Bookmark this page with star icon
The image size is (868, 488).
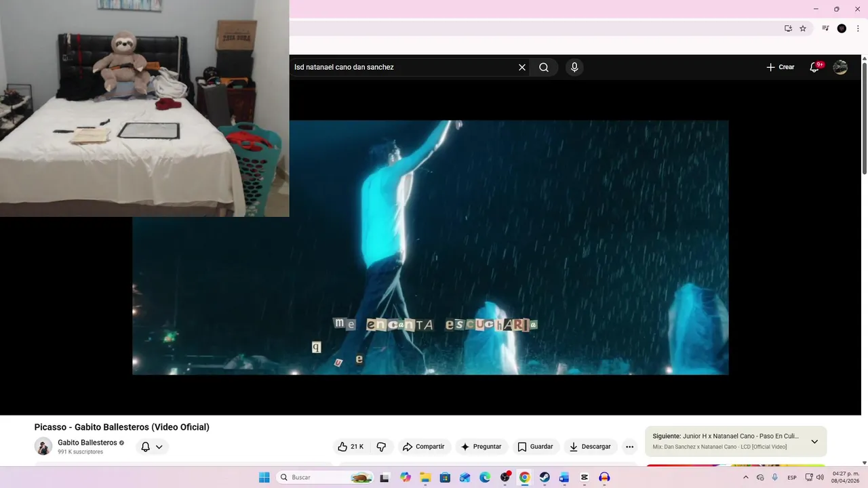click(x=803, y=28)
